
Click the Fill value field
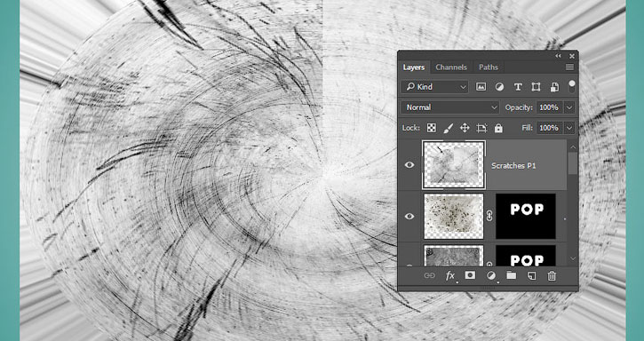pos(549,128)
